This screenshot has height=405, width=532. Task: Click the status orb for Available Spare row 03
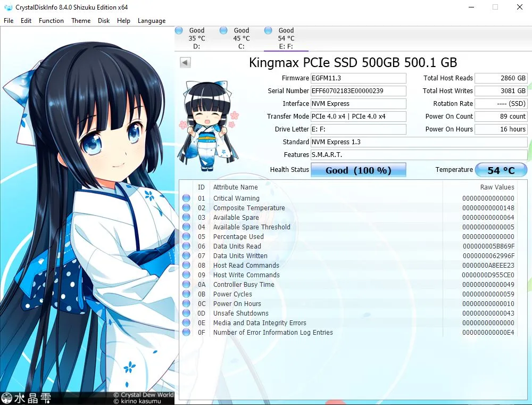point(186,217)
